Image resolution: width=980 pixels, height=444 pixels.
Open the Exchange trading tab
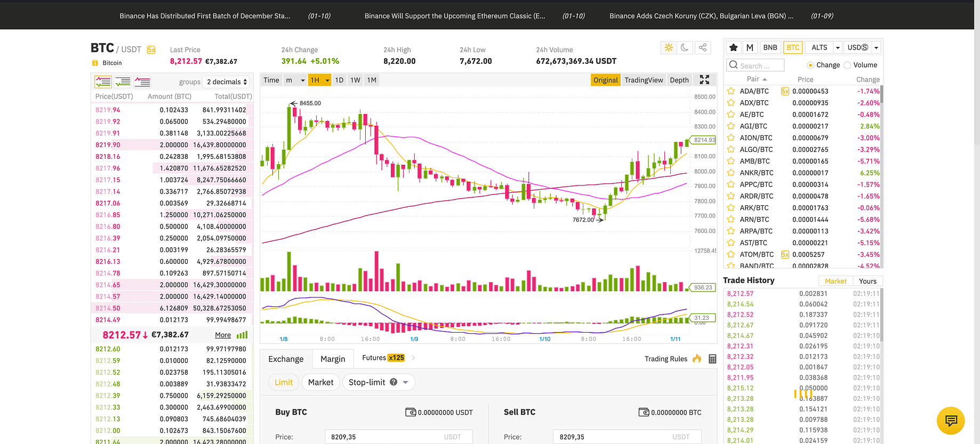pos(286,359)
